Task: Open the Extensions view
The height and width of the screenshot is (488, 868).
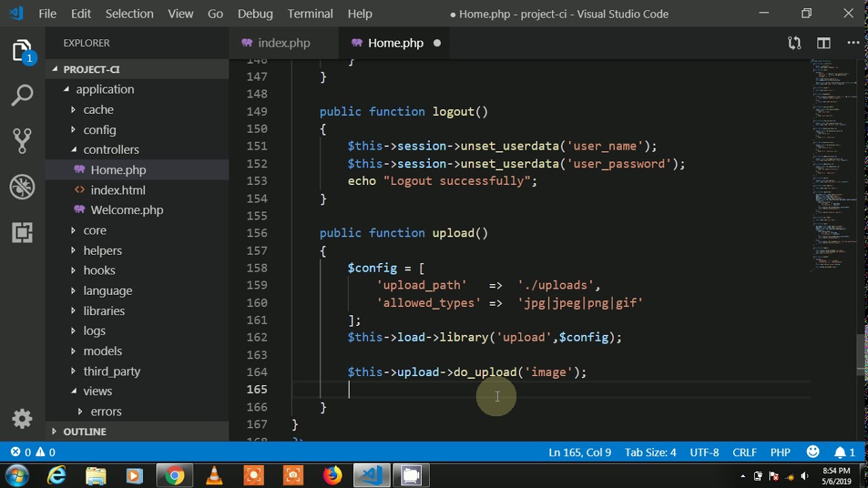Action: click(22, 232)
